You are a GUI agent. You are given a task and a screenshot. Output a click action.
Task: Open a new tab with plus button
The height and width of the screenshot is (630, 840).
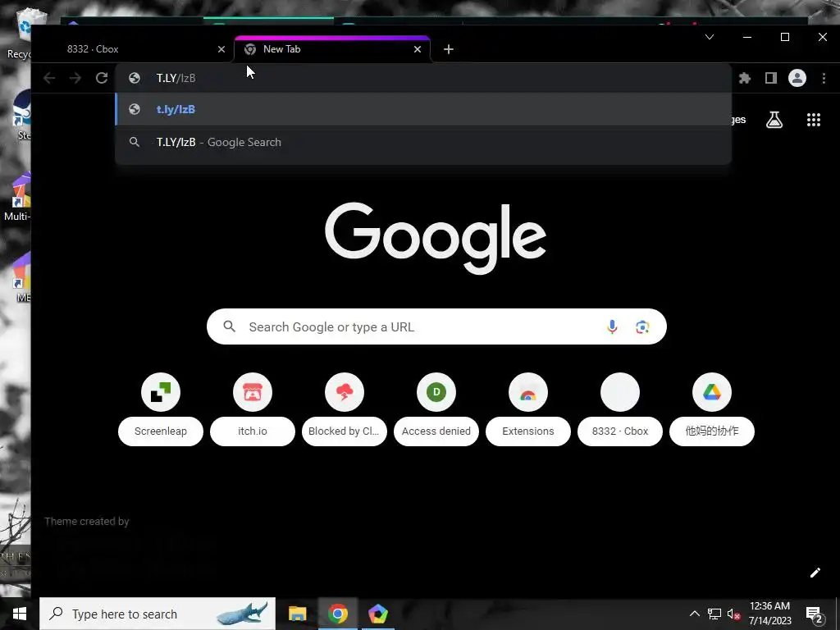[x=449, y=49]
